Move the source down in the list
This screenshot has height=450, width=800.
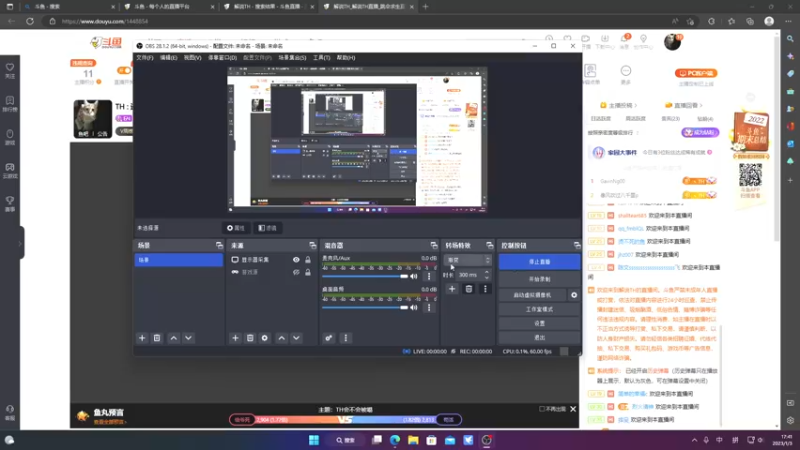(x=296, y=338)
